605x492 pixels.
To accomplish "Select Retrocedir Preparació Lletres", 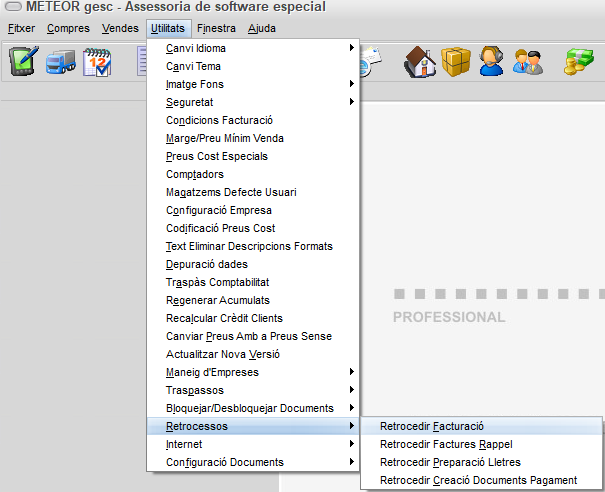I will click(482, 462).
